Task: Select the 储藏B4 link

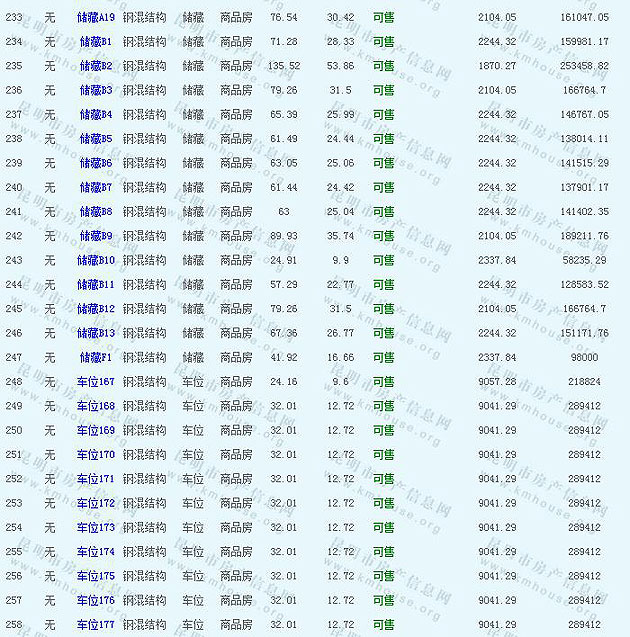Action: tap(96, 115)
